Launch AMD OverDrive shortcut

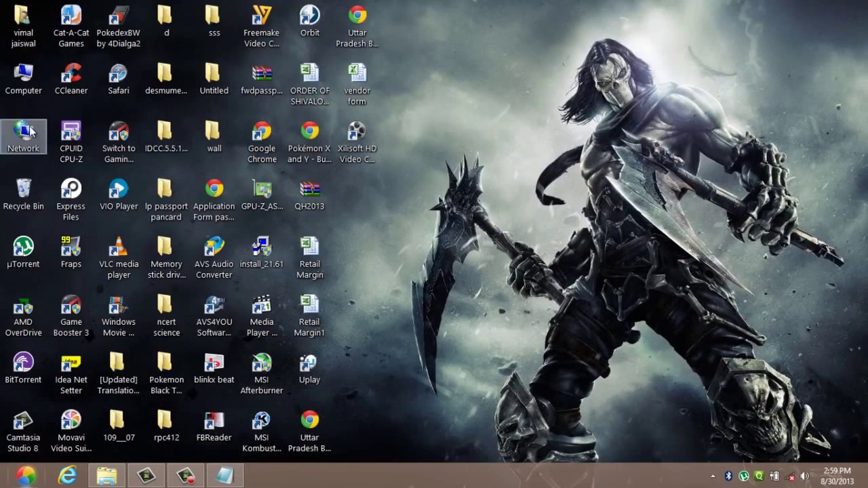(23, 316)
